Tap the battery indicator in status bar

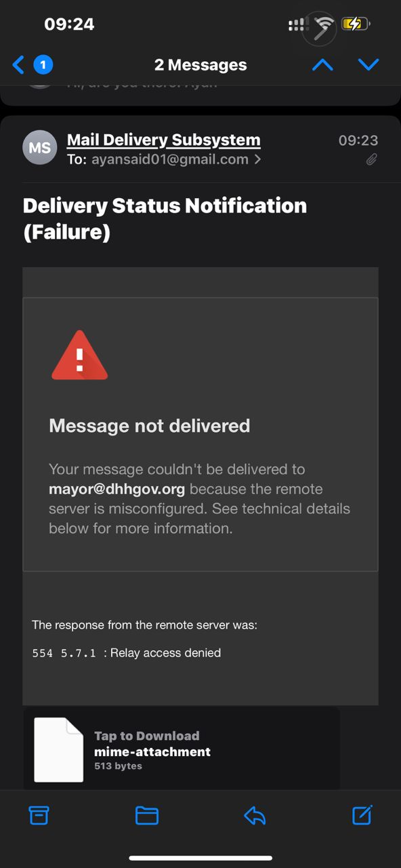click(356, 24)
